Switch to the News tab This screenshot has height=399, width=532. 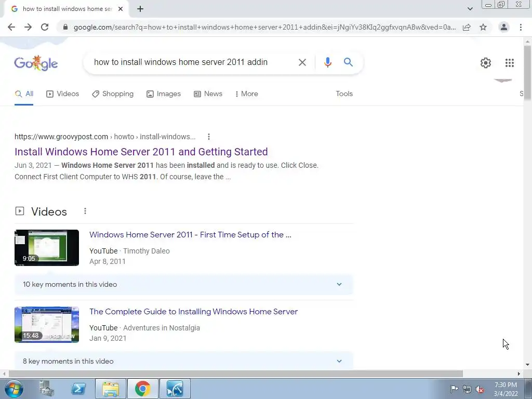208,94
